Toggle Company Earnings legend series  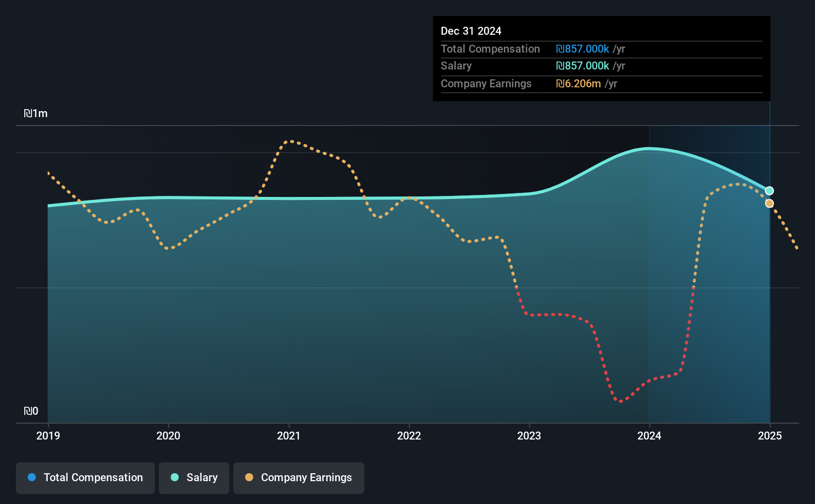click(299, 478)
